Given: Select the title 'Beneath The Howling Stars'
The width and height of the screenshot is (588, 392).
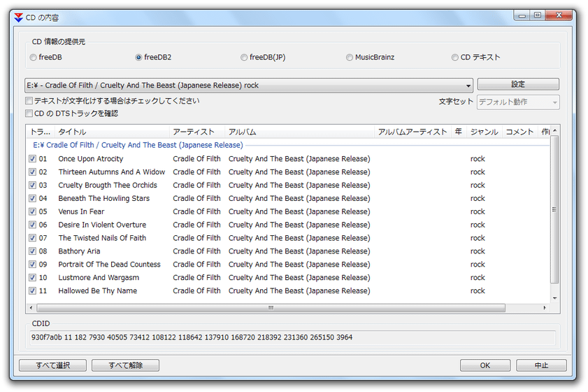Looking at the screenshot, I should (104, 198).
